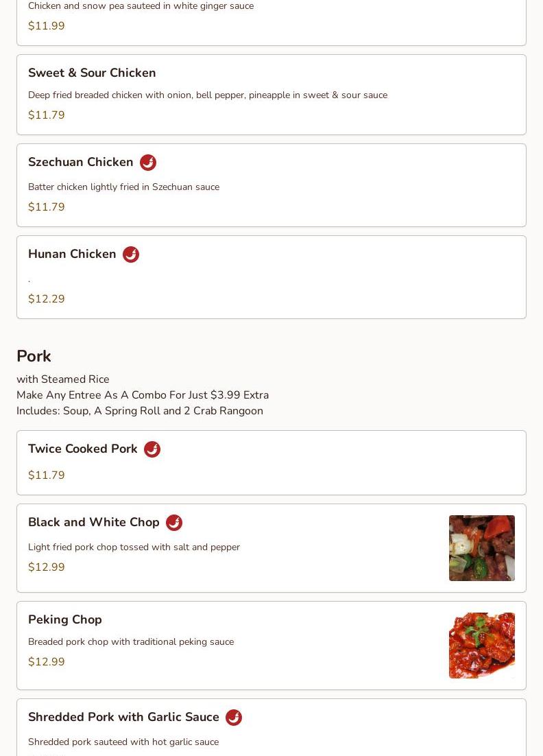Click the Pork section heading
This screenshot has height=756, width=543.
(x=34, y=356)
